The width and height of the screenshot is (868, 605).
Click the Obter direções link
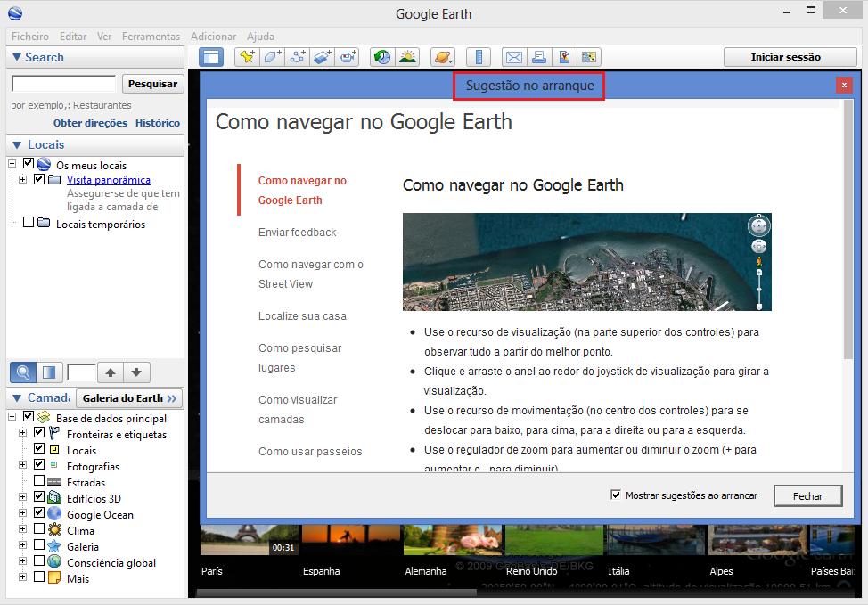[90, 123]
